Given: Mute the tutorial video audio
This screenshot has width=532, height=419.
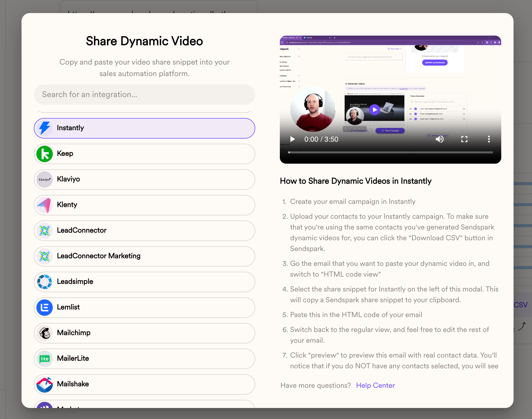Looking at the screenshot, I should [x=440, y=139].
